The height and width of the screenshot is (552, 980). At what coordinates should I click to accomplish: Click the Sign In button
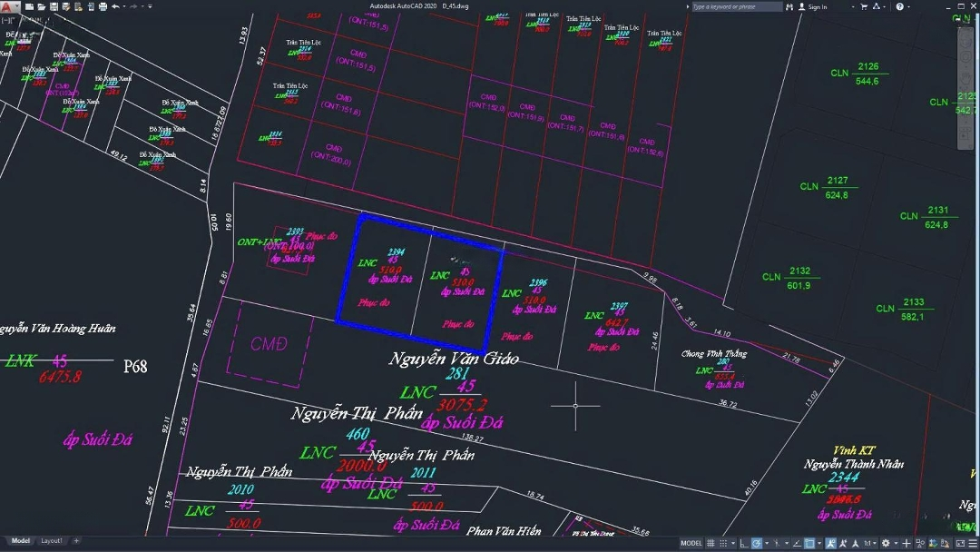pyautogui.click(x=814, y=6)
